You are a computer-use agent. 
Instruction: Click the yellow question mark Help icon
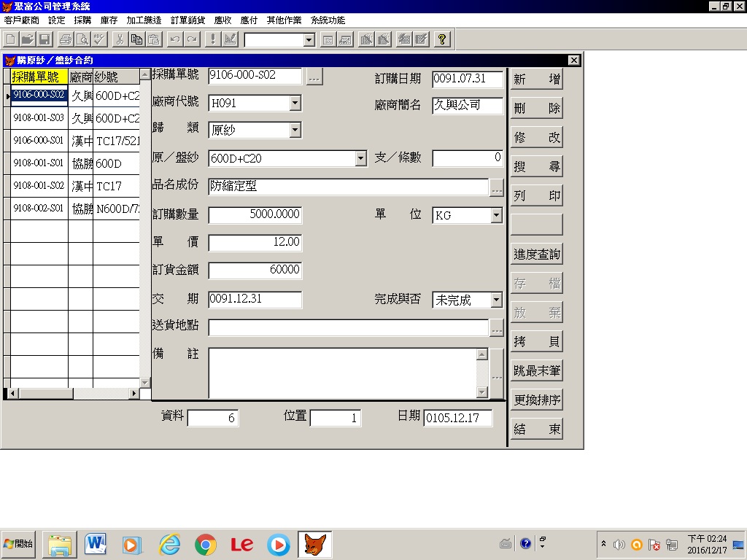(441, 39)
